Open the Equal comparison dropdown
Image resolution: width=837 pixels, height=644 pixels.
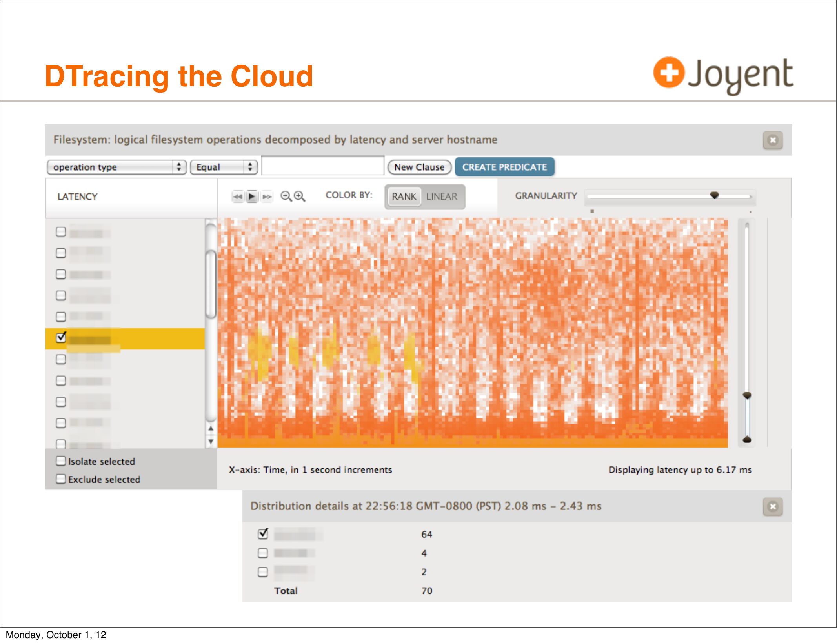(224, 167)
